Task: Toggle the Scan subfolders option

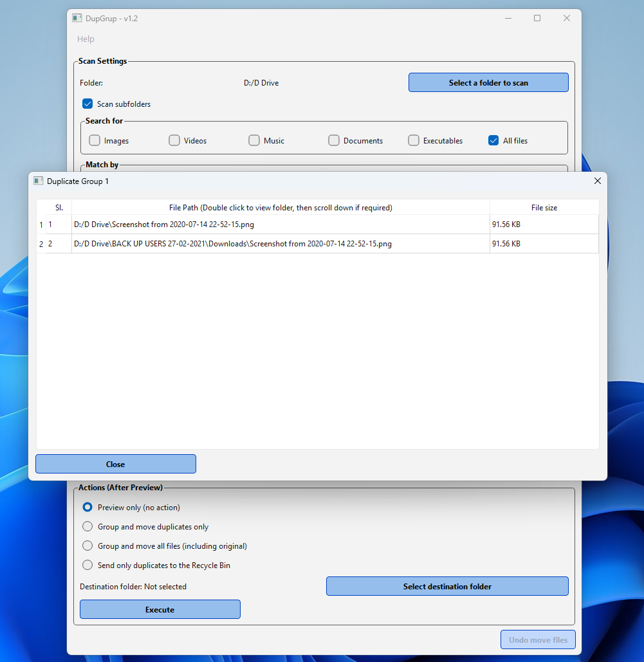Action: point(87,104)
